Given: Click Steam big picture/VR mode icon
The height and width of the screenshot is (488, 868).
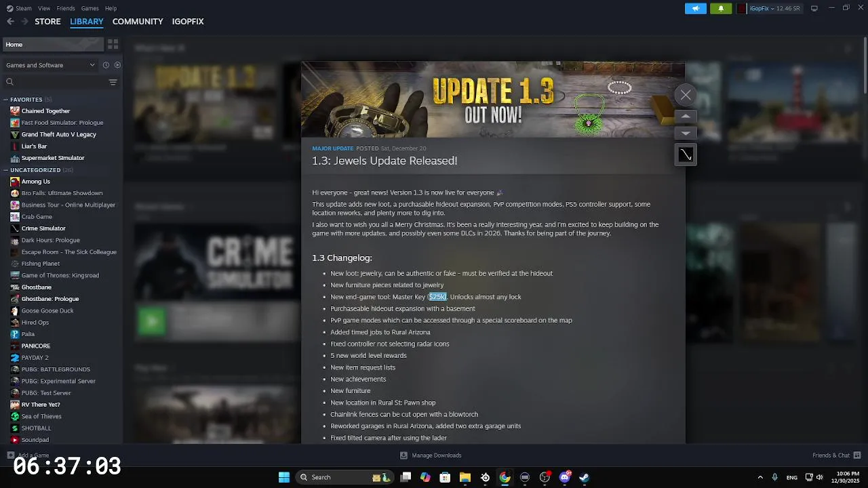Looking at the screenshot, I should [814, 8].
